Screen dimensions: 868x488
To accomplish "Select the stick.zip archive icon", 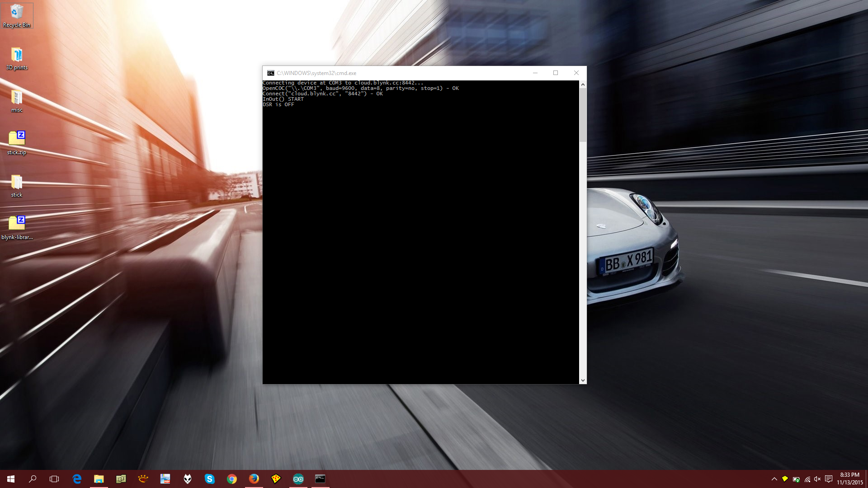I will 17,143.
